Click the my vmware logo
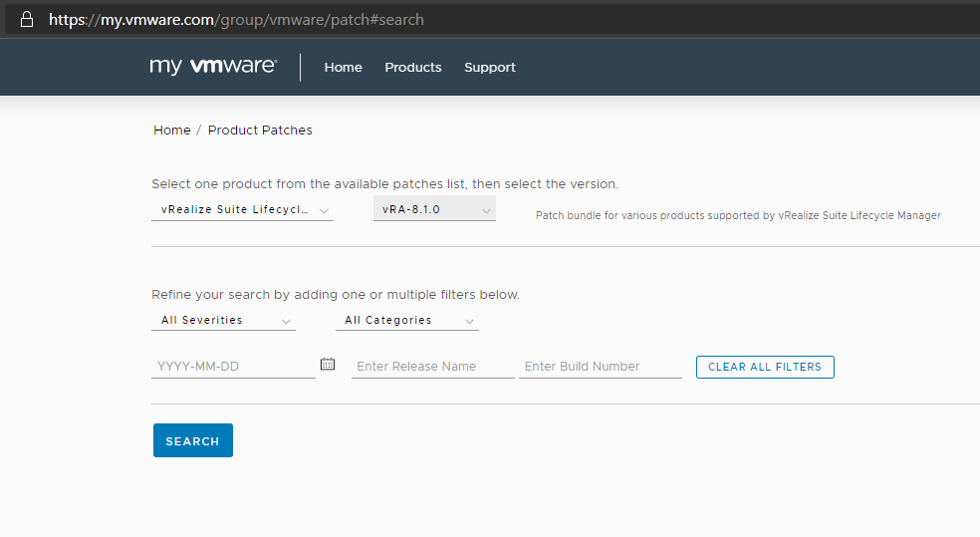This screenshot has height=537, width=980. [213, 67]
